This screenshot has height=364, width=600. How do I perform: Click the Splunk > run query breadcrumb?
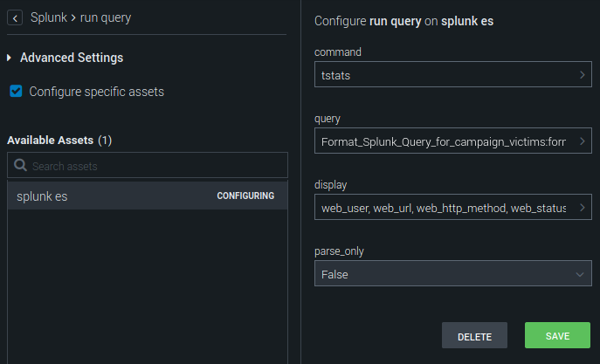pos(80,17)
